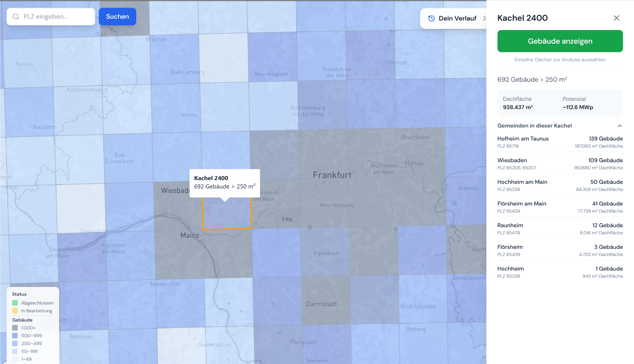Screen dimensions: 634x364
Task: Click the Bad Homburg vor der Höhe tile
Action: click(322, 105)
